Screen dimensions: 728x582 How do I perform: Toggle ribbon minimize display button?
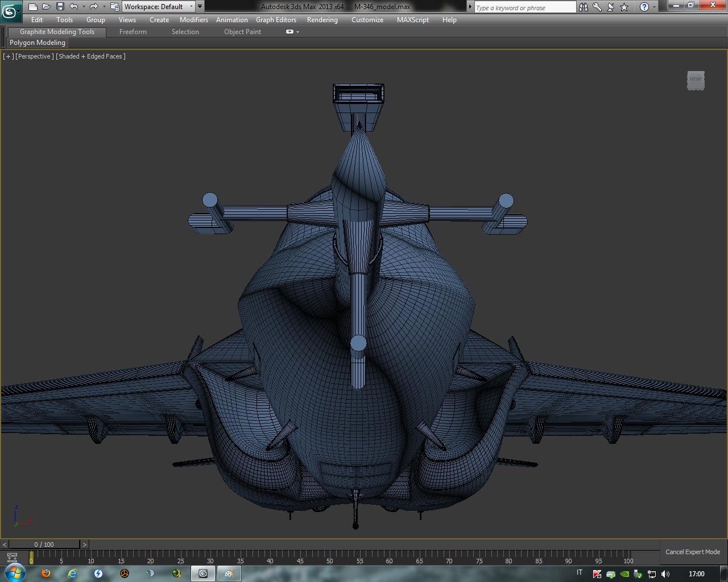point(289,32)
